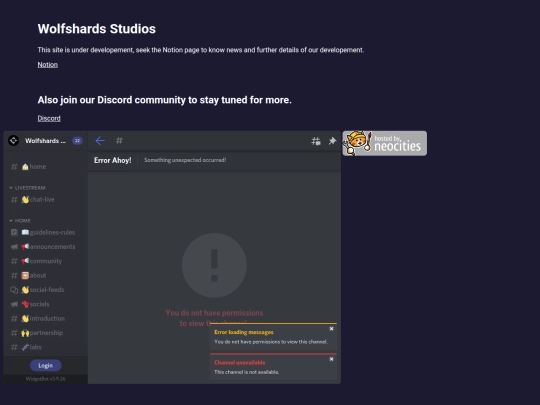
Task: Click the WidgetBot version text
Action: point(45,379)
